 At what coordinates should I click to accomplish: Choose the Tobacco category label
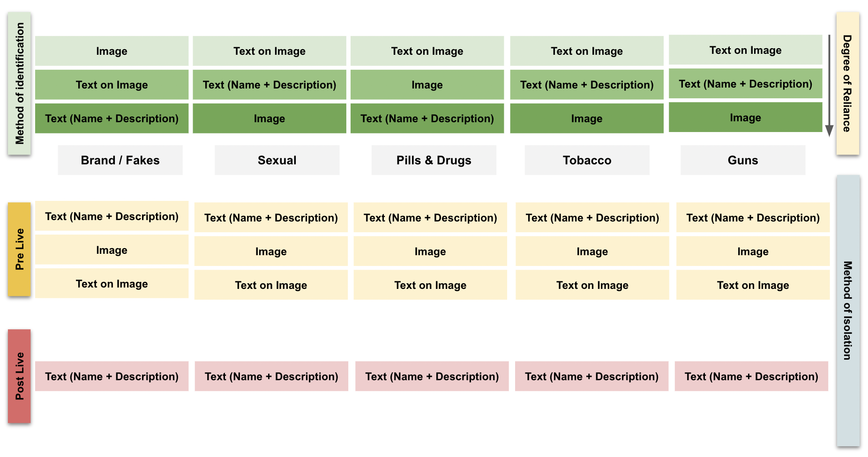(587, 160)
